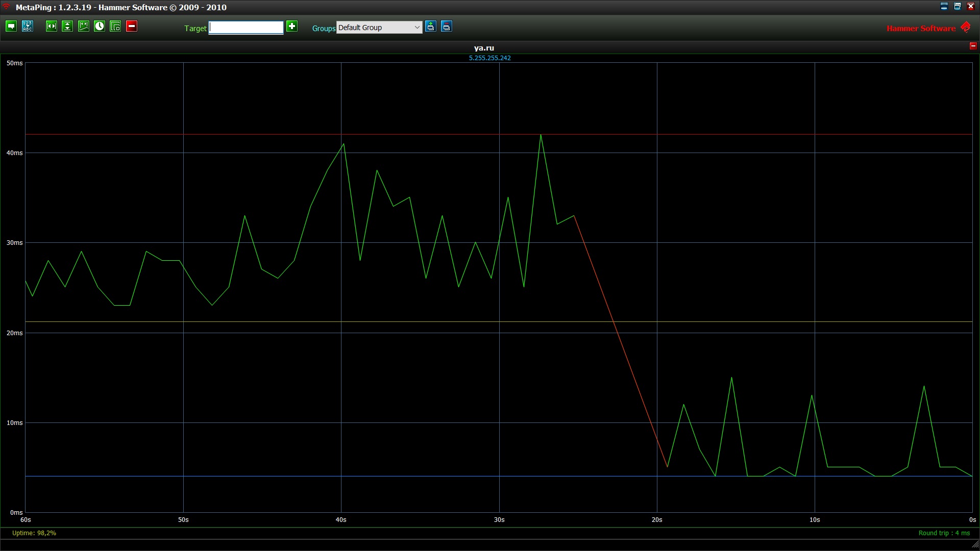Click the graph markers toolbar icon
The height and width of the screenshot is (551, 980).
click(x=84, y=27)
